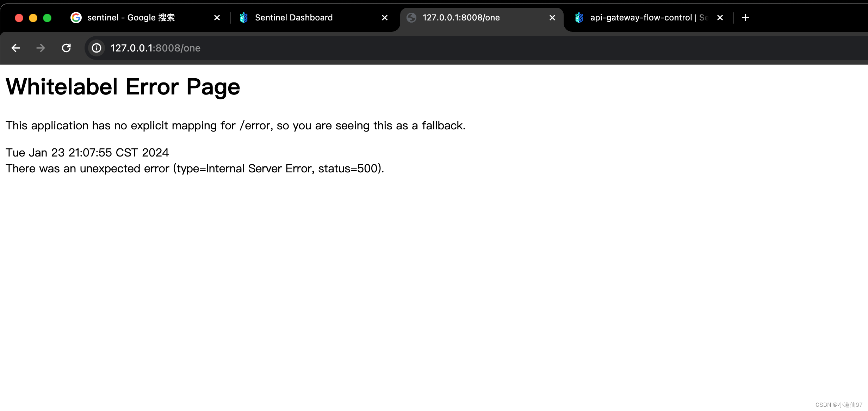This screenshot has height=411, width=868.
Task: Click the browser forward arrow
Action: click(x=41, y=48)
